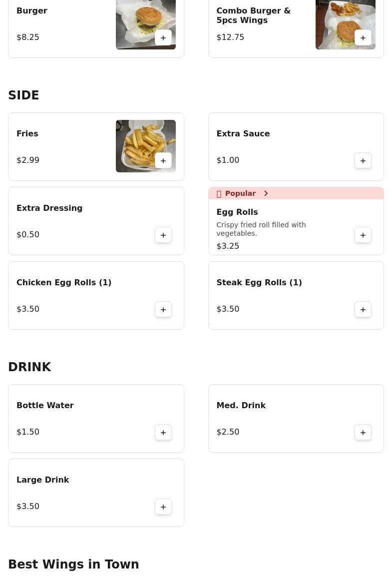
Task: Expand the Popular chevron above Egg Rolls
Action: [x=266, y=193]
